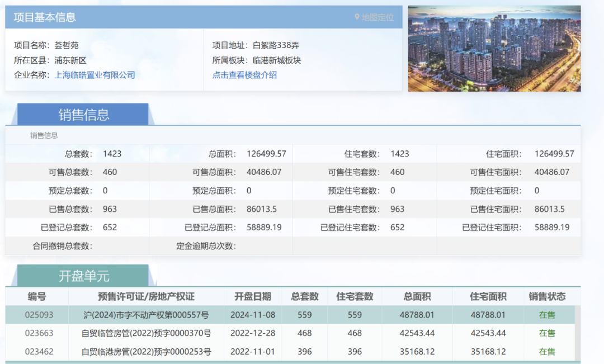Click the 项目基本信息 panel header
Screen dimensions: 604x364
pyautogui.click(x=45, y=17)
